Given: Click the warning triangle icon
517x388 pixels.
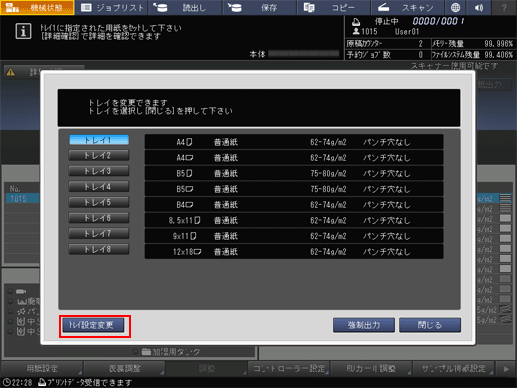Looking at the screenshot, I should (x=11, y=72).
